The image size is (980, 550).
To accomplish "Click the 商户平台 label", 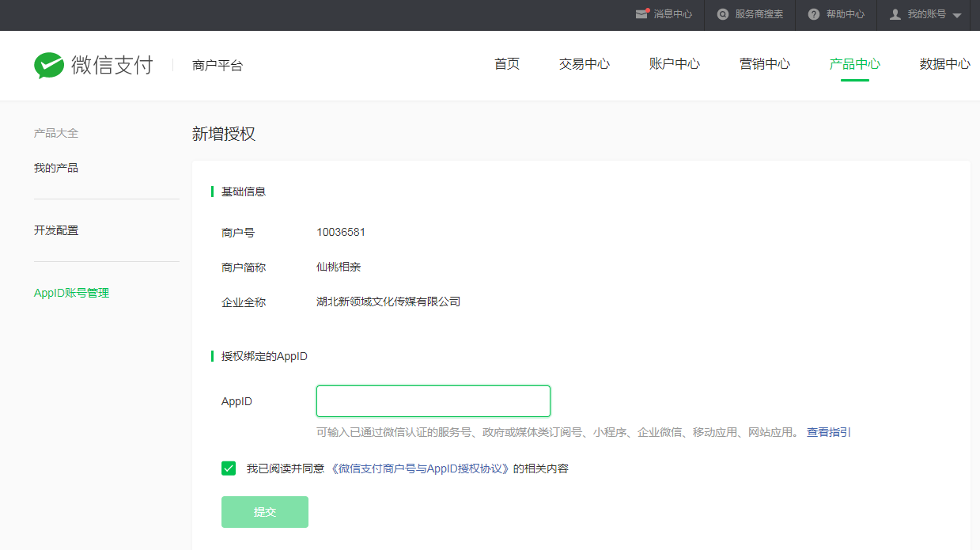I will point(218,66).
